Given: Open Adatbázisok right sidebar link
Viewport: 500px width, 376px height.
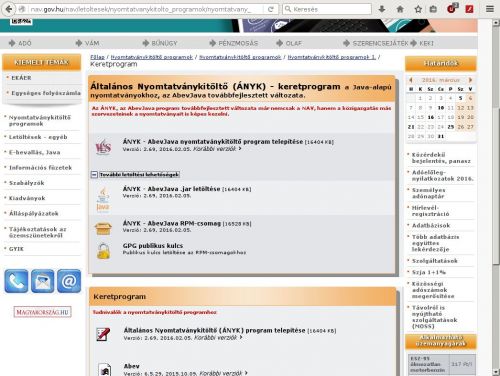Looking at the screenshot, I should point(431,225).
